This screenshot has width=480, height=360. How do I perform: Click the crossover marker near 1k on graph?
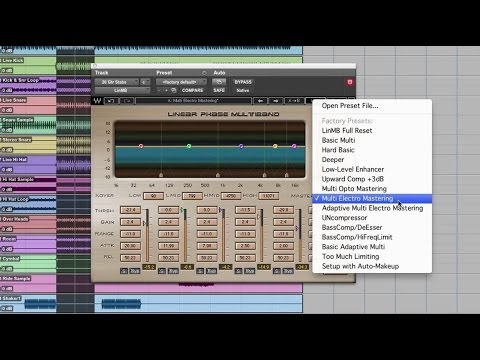point(218,175)
